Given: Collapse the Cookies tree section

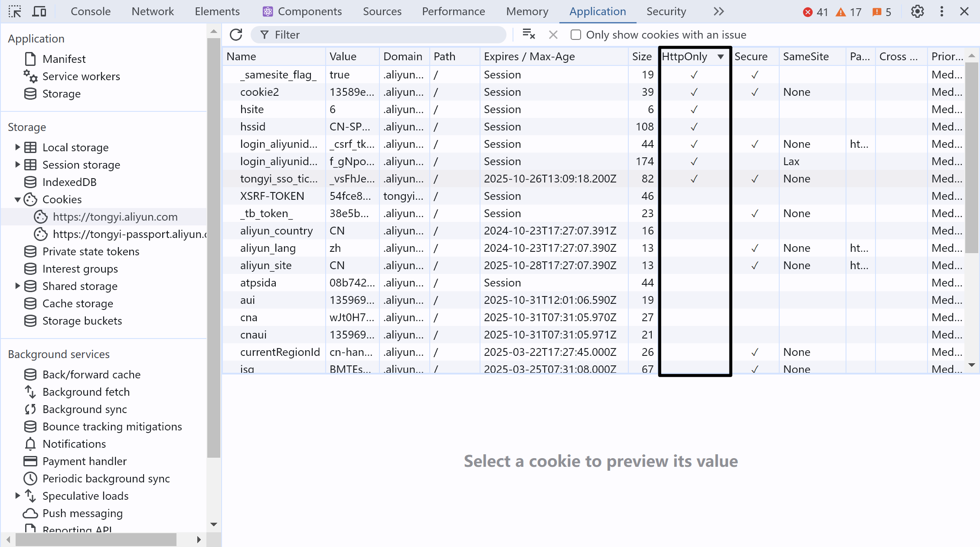Looking at the screenshot, I should [17, 199].
